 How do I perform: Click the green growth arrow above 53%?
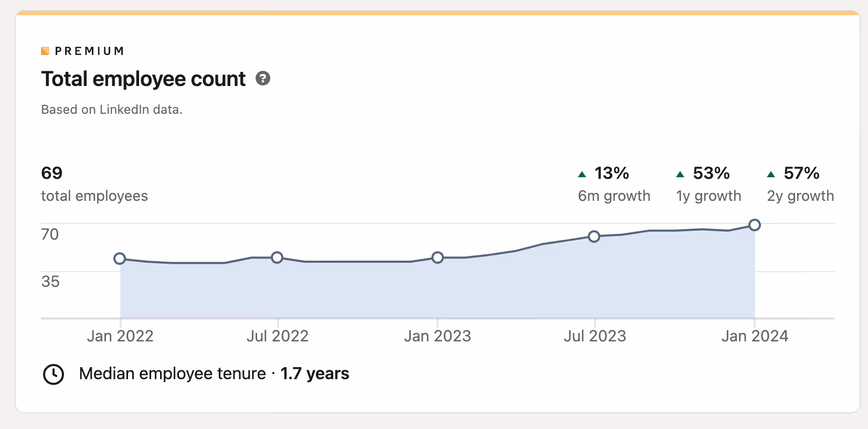[681, 173]
